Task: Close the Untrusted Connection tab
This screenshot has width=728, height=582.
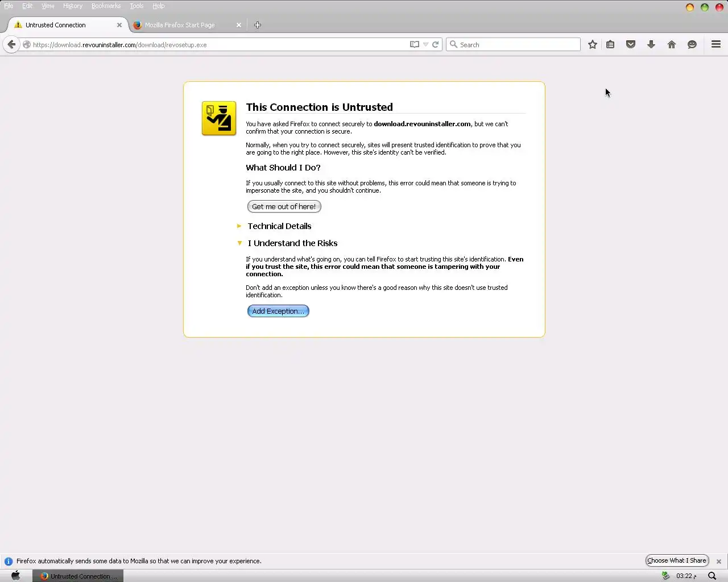Action: pos(119,25)
